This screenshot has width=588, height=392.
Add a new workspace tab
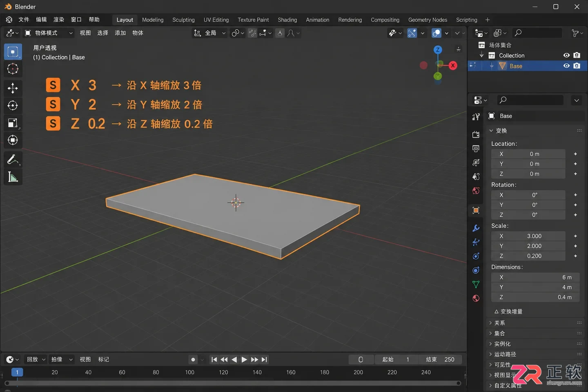[488, 20]
